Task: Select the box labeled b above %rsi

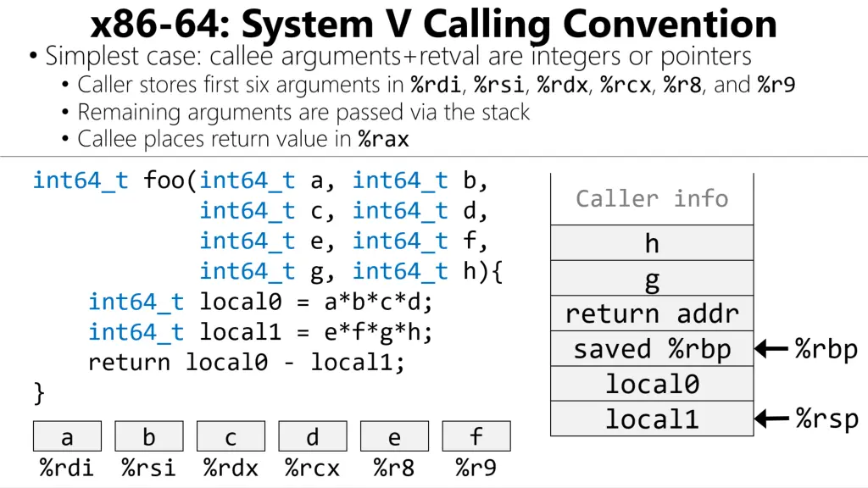Action: tap(149, 436)
